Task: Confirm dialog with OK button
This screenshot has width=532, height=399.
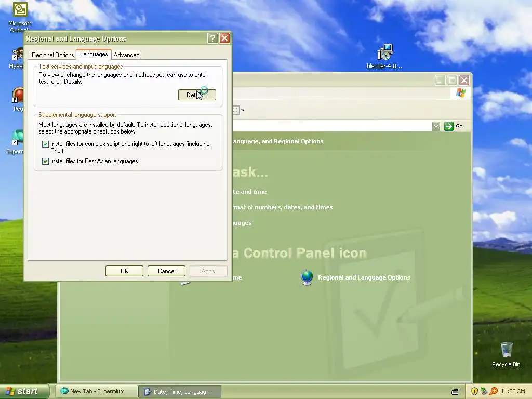Action: point(124,271)
